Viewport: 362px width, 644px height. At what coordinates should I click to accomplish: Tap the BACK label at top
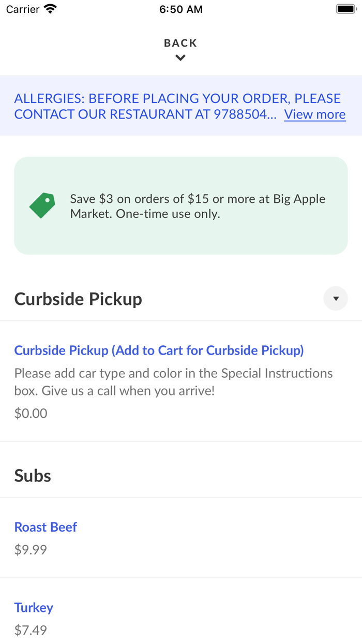[180, 43]
